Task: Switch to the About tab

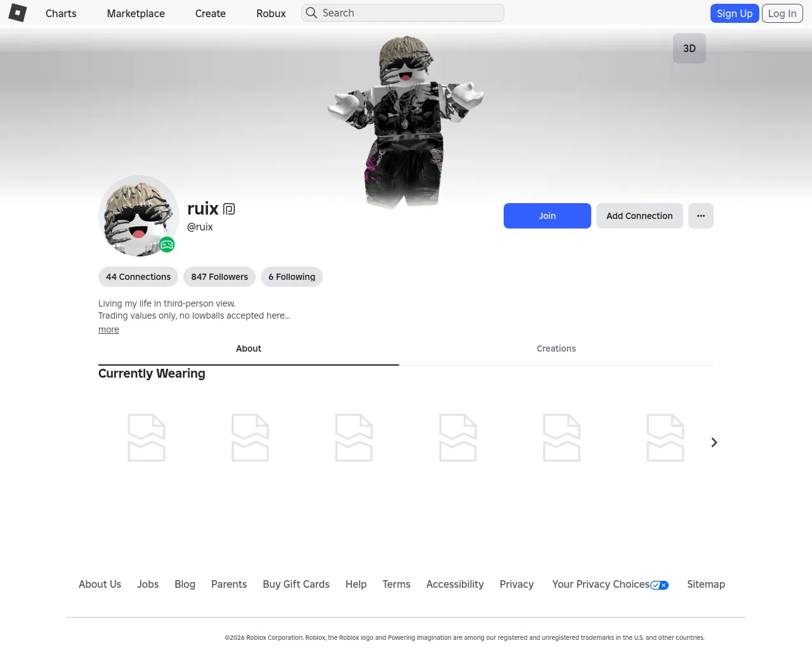Action: (249, 348)
